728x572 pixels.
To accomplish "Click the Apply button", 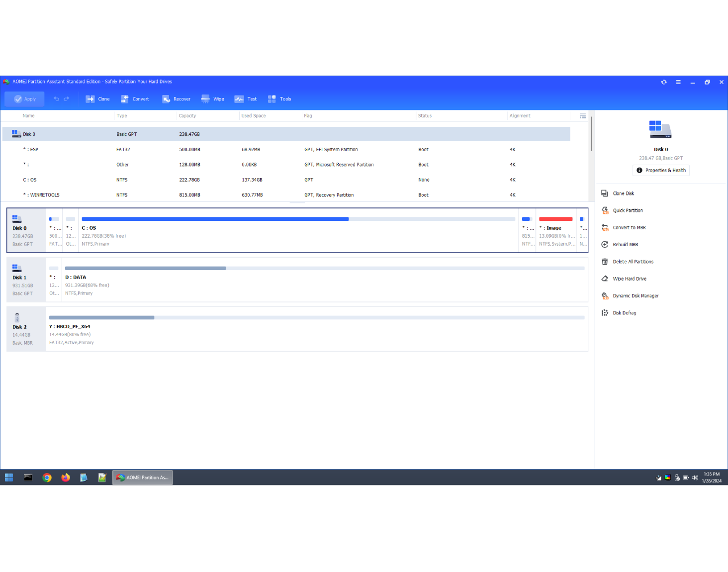I will click(x=24, y=99).
